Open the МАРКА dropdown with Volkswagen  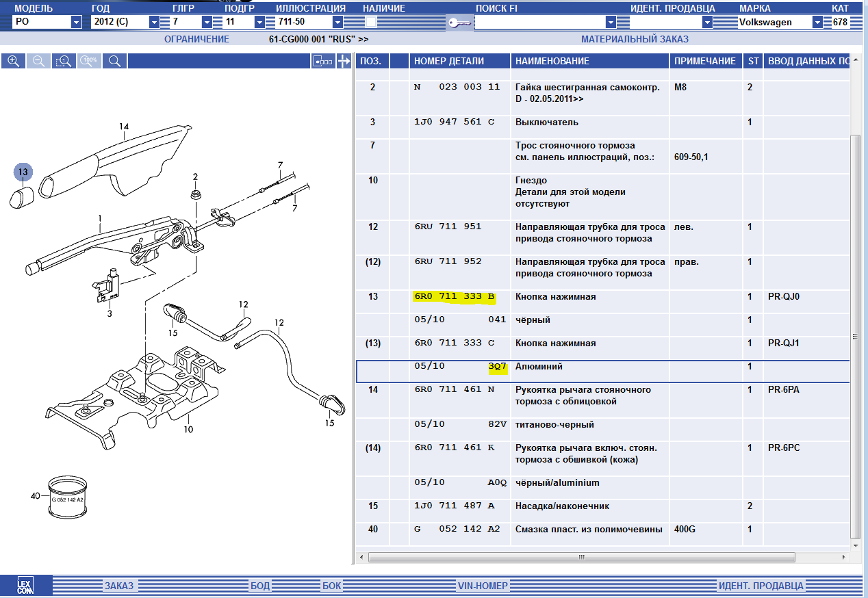pyautogui.click(x=817, y=22)
